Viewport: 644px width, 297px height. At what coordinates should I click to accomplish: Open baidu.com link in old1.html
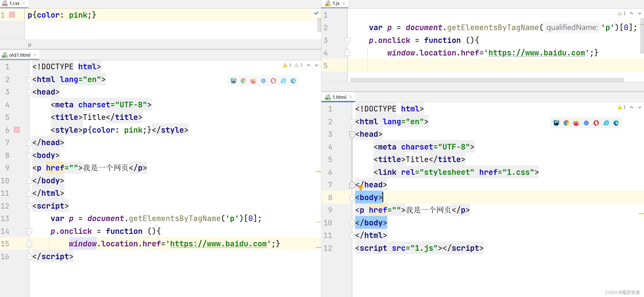(x=218, y=244)
